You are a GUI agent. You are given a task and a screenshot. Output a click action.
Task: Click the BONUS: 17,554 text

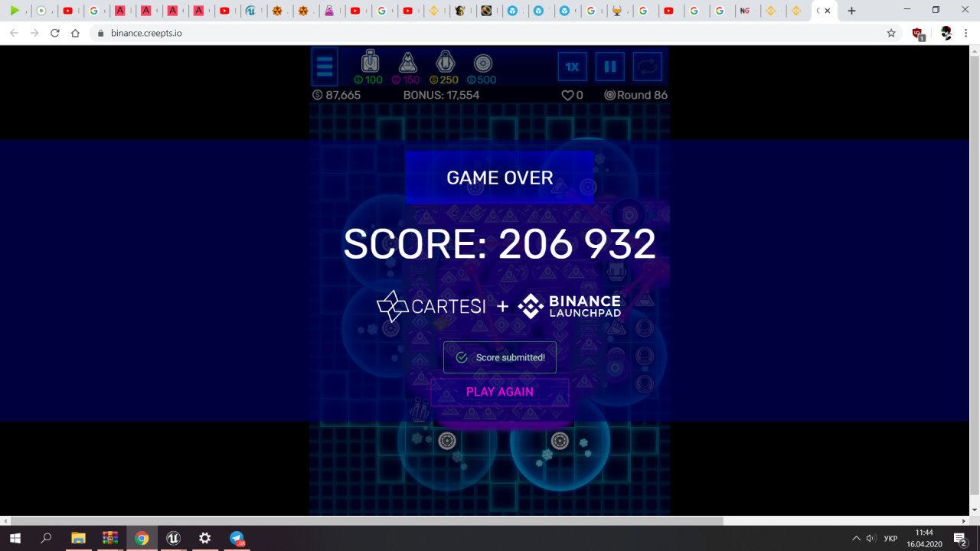[x=441, y=96]
